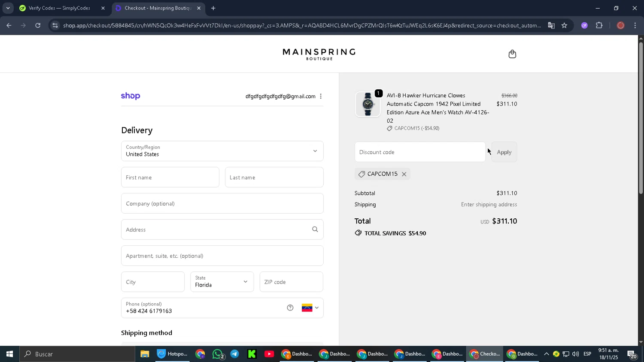Click the purple extension icon in toolbar
This screenshot has height=362, width=644.
[584, 26]
